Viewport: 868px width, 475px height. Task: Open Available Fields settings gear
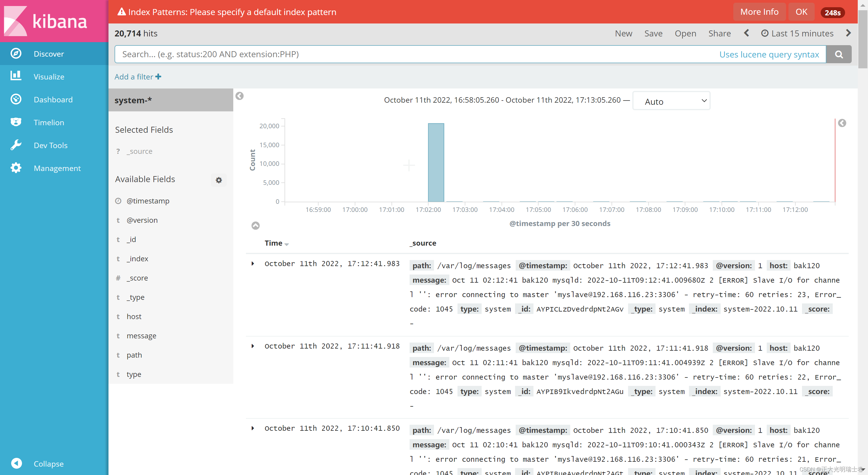click(219, 180)
